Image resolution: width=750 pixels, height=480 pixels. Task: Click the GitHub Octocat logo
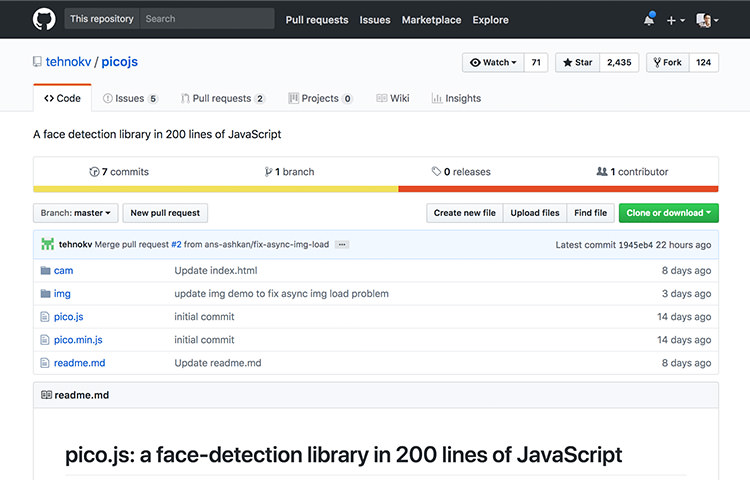tap(43, 19)
